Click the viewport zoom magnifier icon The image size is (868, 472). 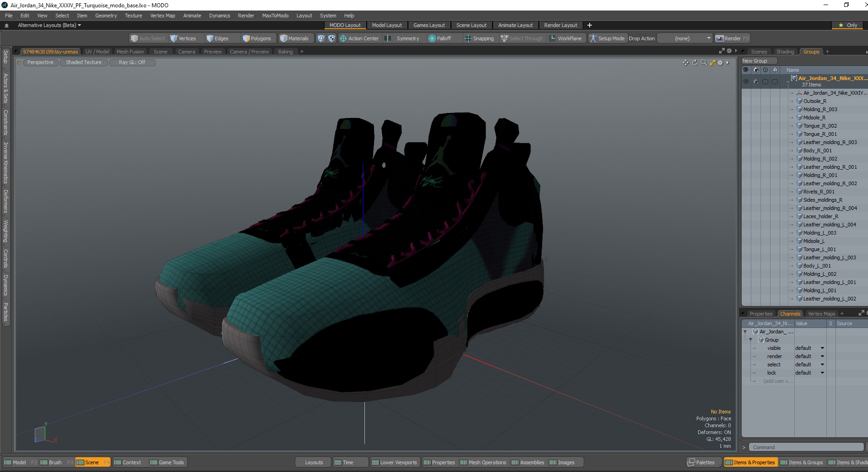coord(704,63)
